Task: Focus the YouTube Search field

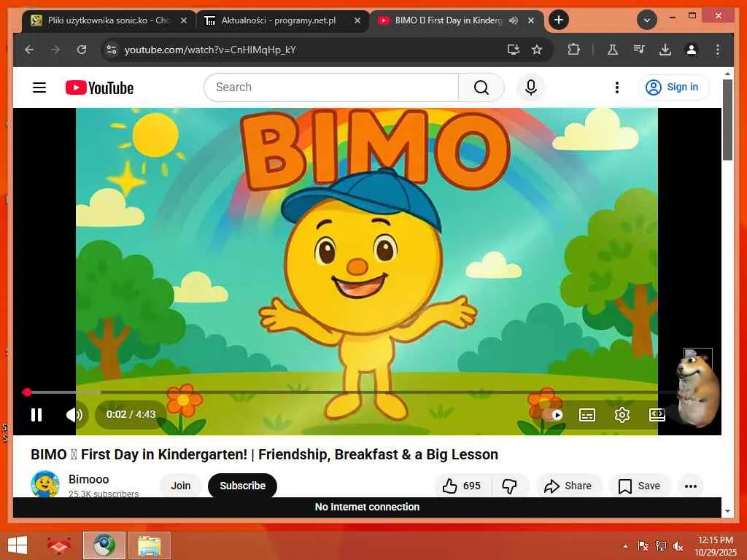Action: click(x=332, y=87)
